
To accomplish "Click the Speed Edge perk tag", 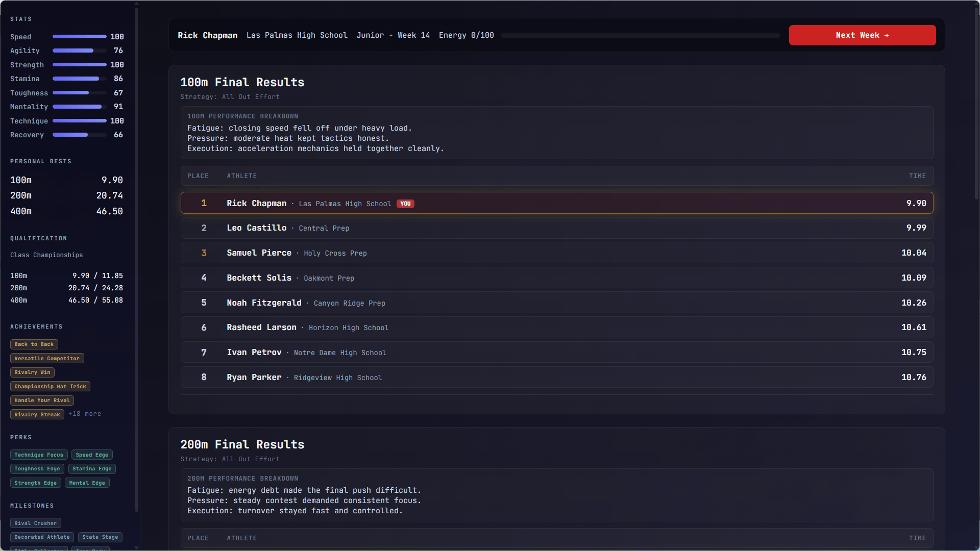I will [x=92, y=455].
